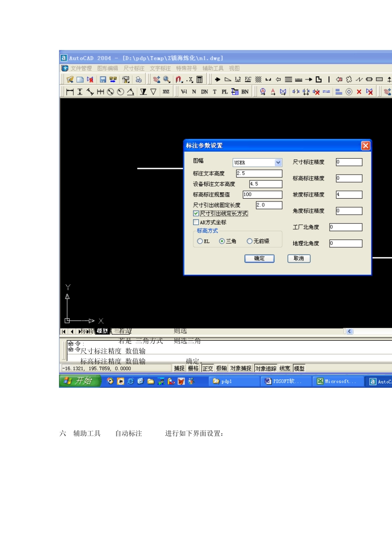Click the 工厂北角度 input field

click(346, 227)
